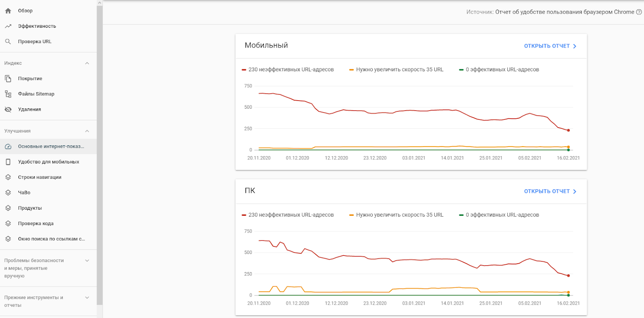Collapse the Индекс section
Screen dimensions: 644x318
87,63
